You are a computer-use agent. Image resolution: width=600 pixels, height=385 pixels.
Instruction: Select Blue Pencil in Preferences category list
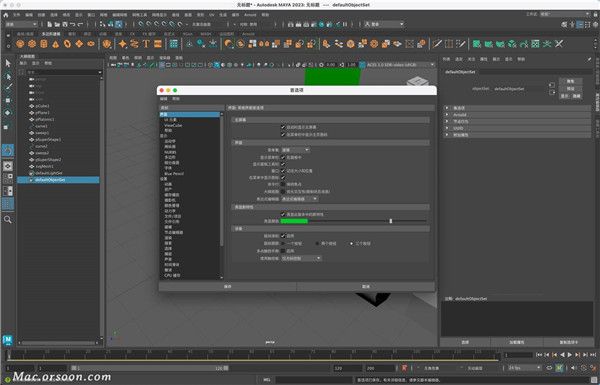pyautogui.click(x=174, y=173)
